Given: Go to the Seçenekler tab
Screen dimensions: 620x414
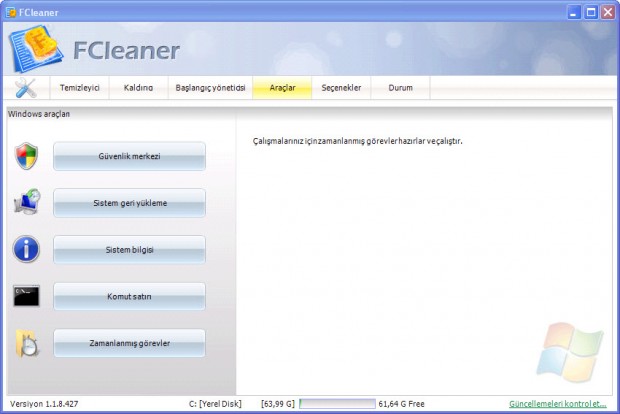Looking at the screenshot, I should [x=341, y=88].
